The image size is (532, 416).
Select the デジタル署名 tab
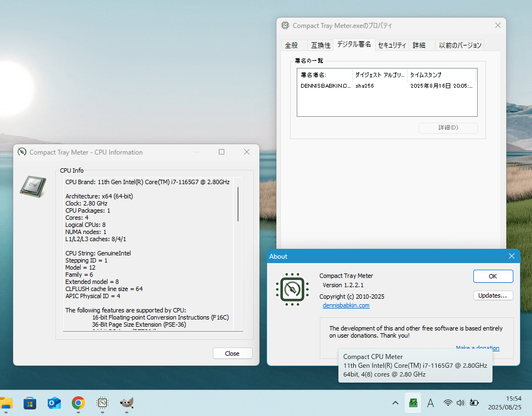354,44
